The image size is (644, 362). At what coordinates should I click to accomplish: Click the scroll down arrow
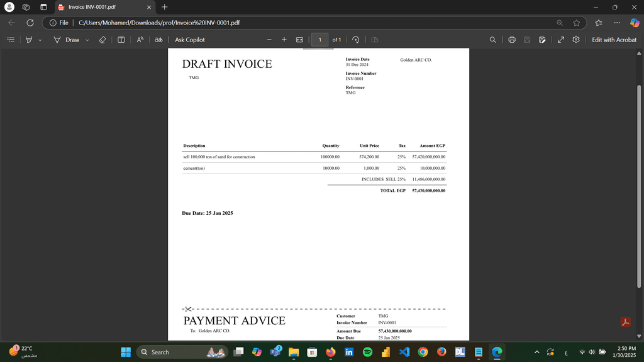pos(639,336)
